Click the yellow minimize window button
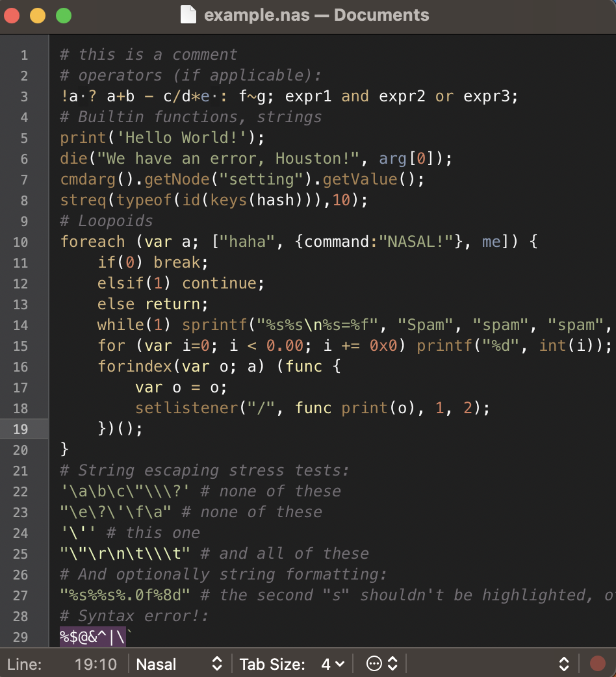Screen dimensions: 616x677 [x=38, y=16]
